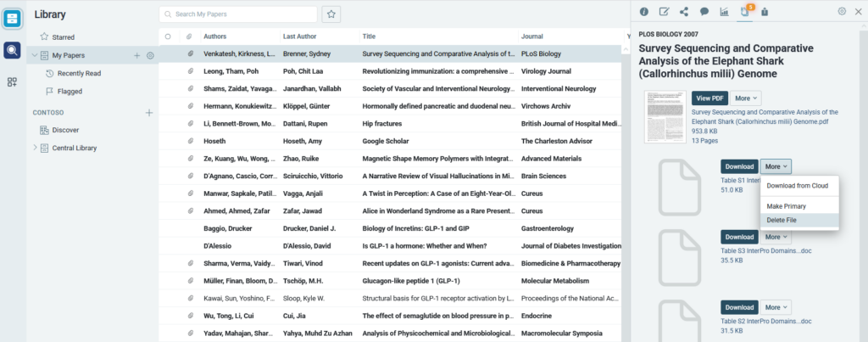Open the Info tab icon in details panel

[x=644, y=12]
